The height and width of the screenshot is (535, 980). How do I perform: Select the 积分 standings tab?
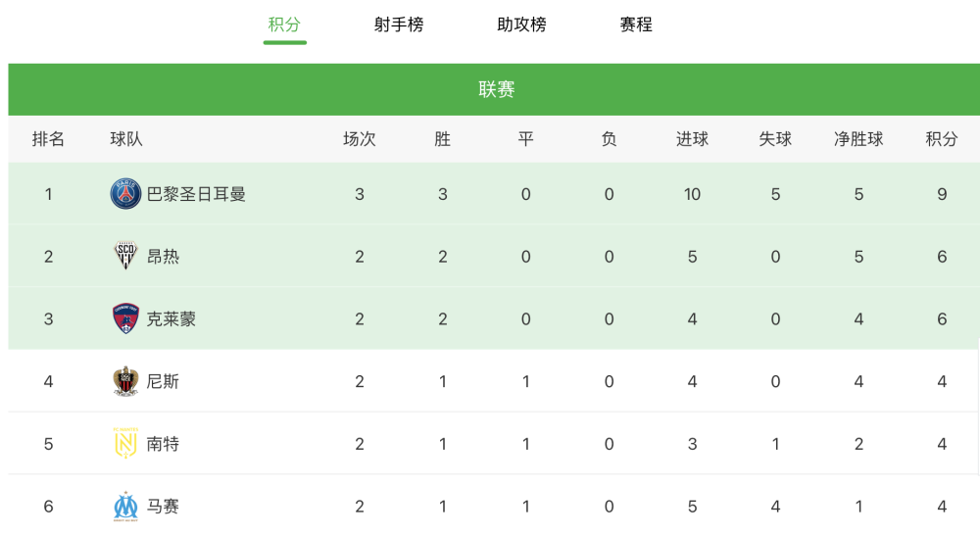click(x=284, y=24)
